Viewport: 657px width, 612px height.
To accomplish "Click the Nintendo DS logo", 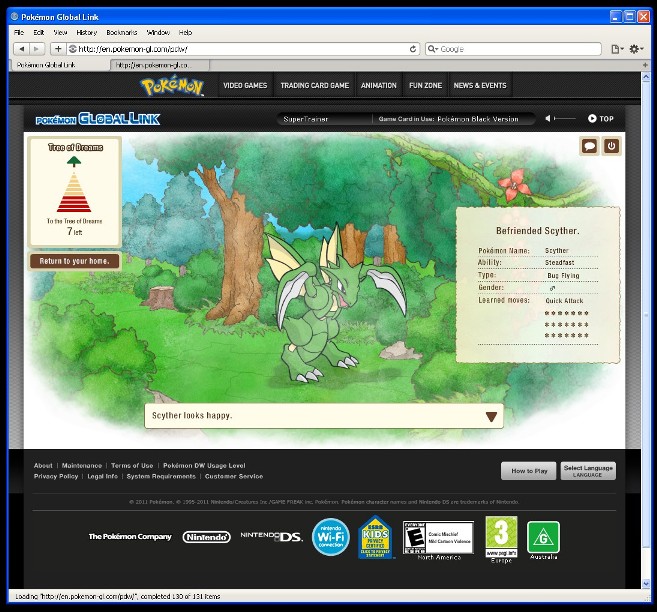I will click(271, 537).
